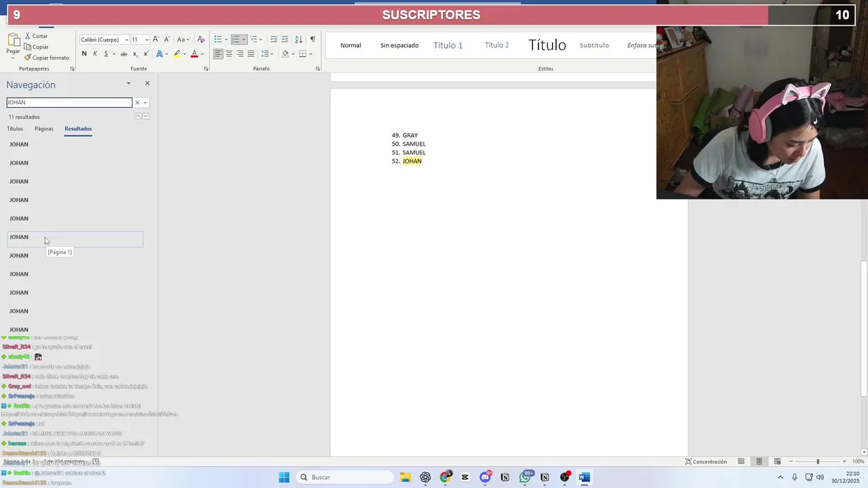Clear the JOHAN search with X

pos(137,102)
